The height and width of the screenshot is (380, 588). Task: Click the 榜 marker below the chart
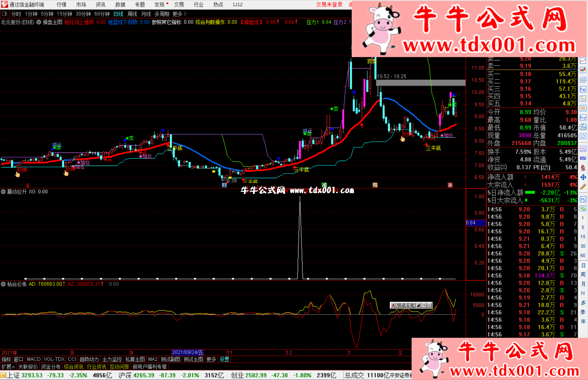click(x=375, y=185)
